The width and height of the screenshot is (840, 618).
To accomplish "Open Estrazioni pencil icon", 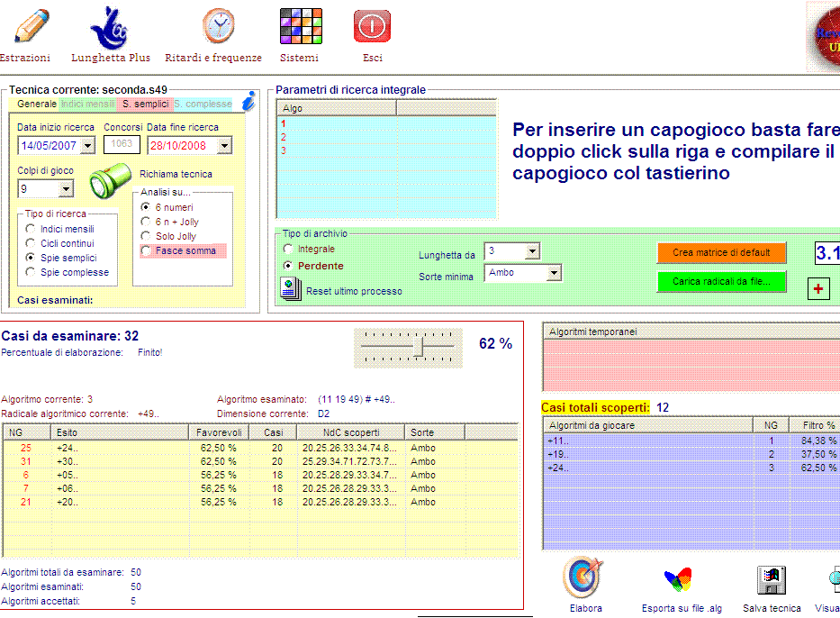I will pos(32,26).
